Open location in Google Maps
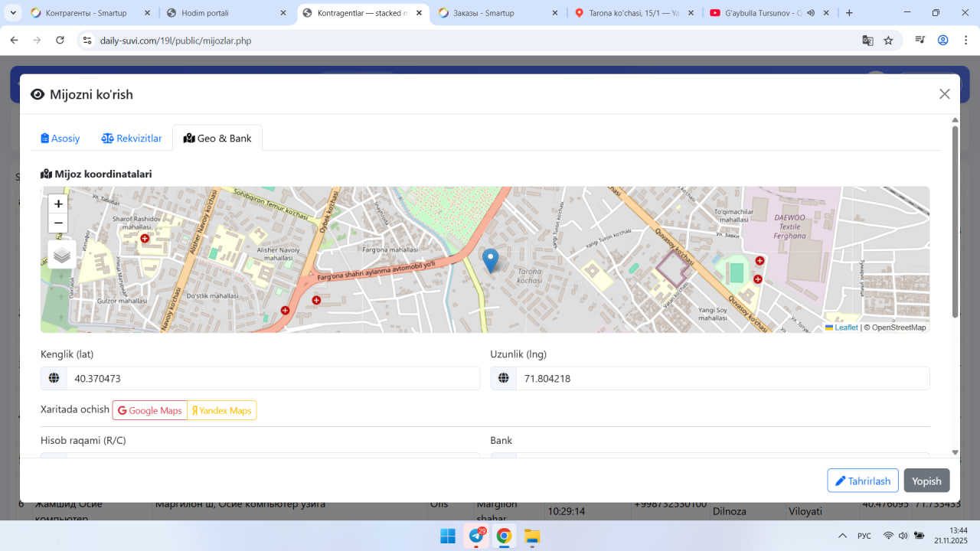The height and width of the screenshot is (551, 980). click(x=150, y=410)
